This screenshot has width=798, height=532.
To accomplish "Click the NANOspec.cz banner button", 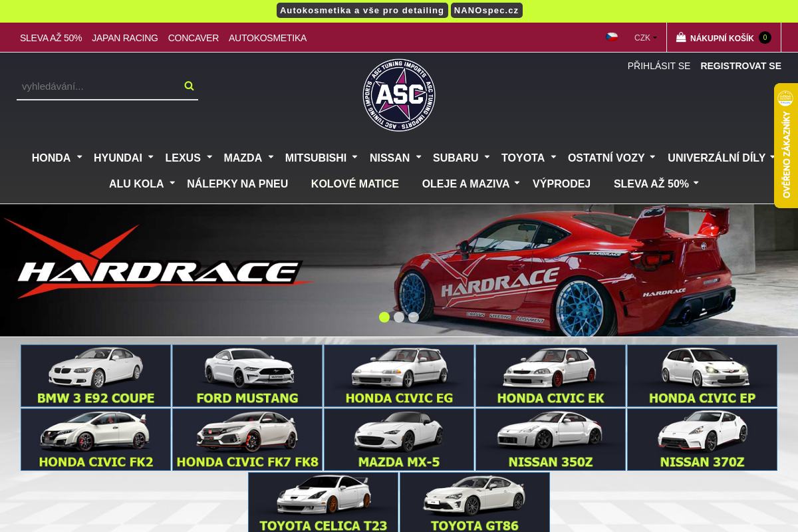I will (486, 10).
